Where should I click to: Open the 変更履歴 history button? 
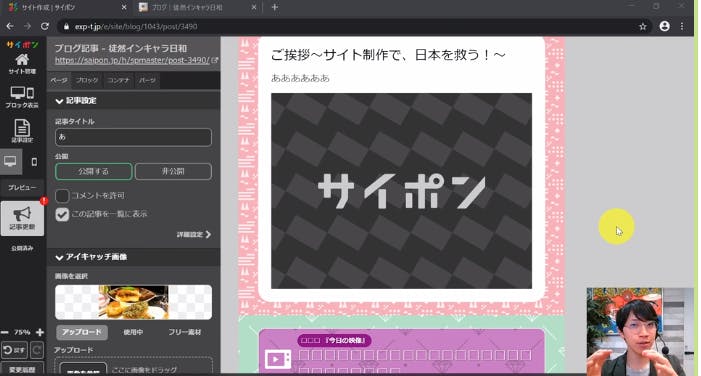[x=22, y=369]
